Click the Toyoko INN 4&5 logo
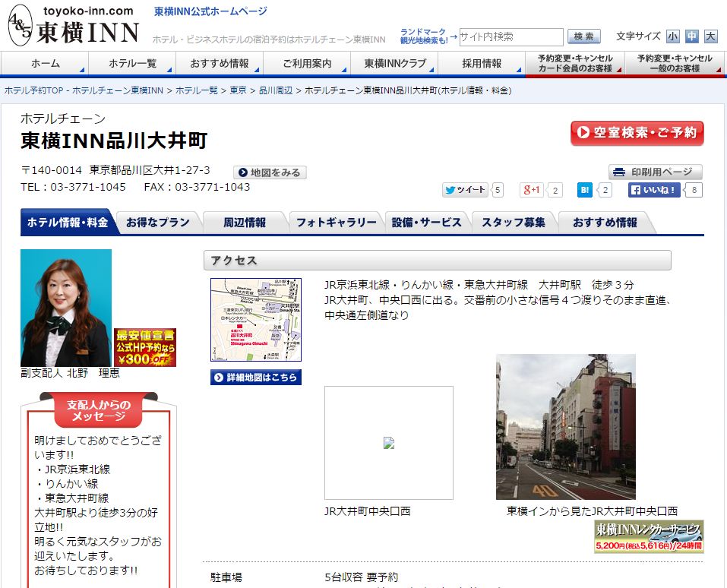Image resolution: width=727 pixels, height=588 pixels. pyautogui.click(x=74, y=25)
